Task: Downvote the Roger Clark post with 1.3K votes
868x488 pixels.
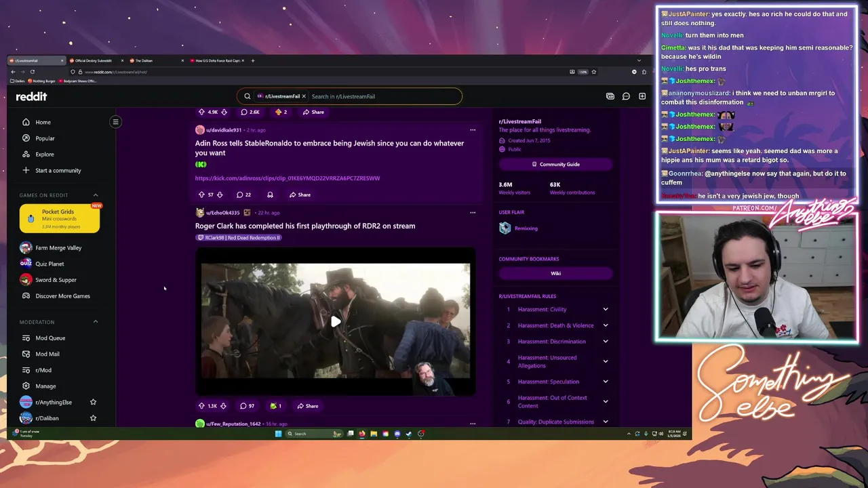Action: point(223,406)
